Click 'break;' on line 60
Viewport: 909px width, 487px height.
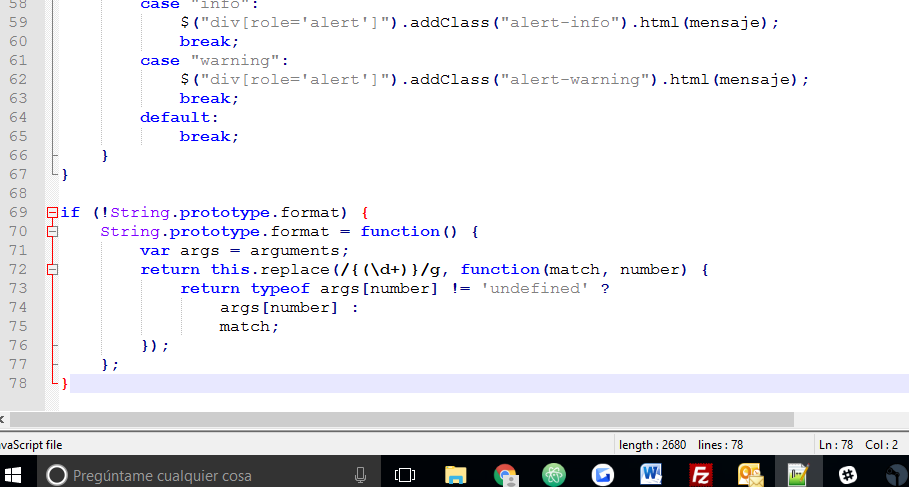tap(209, 42)
